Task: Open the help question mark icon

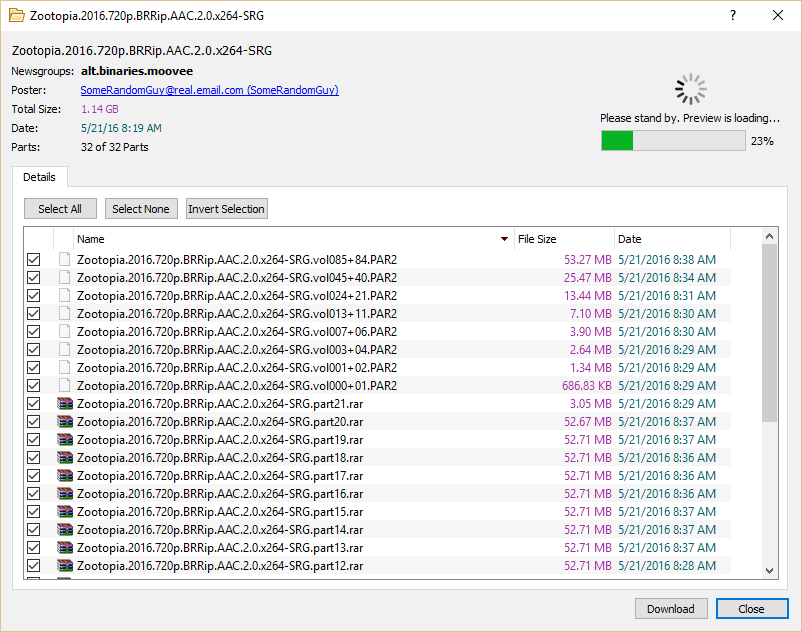Action: pos(732,15)
